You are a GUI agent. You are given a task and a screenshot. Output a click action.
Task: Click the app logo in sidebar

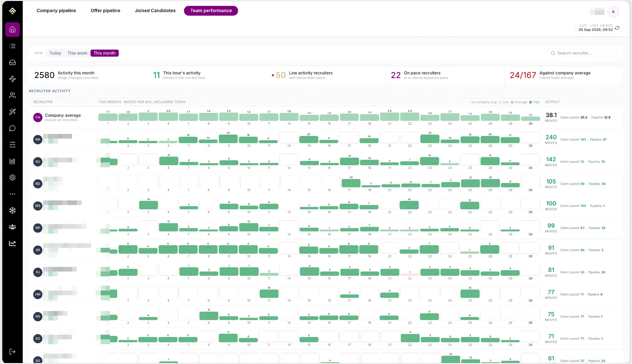(x=13, y=11)
